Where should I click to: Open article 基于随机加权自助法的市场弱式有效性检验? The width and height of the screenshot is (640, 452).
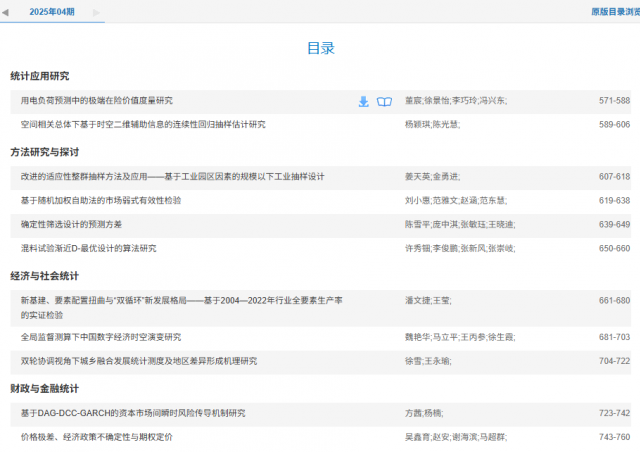click(x=101, y=201)
